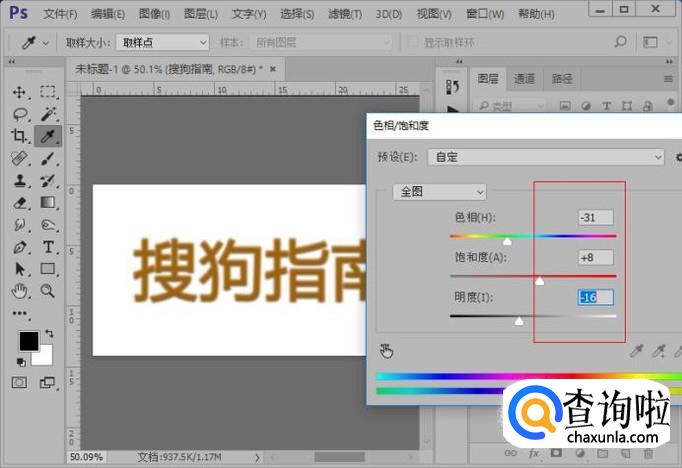Pick the first eyedropper in the Hue/Saturation dialog

tap(637, 351)
